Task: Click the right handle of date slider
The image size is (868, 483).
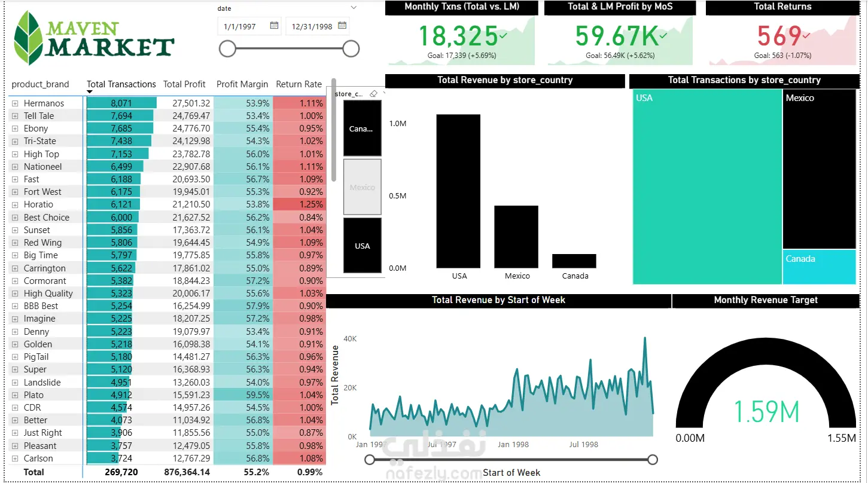Action: pyautogui.click(x=351, y=49)
